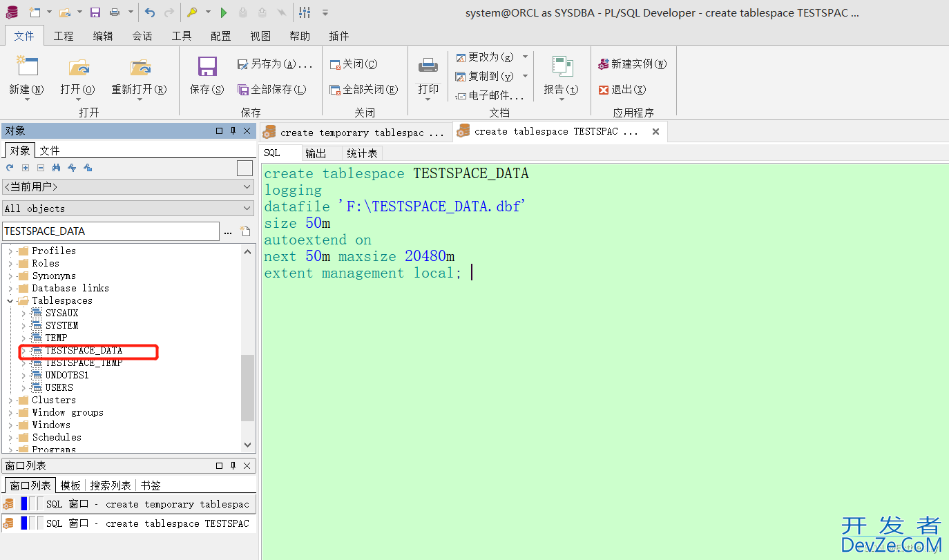Image resolution: width=949 pixels, height=560 pixels.
Task: Click the Rollback icon in top toolbar
Action: click(x=262, y=12)
